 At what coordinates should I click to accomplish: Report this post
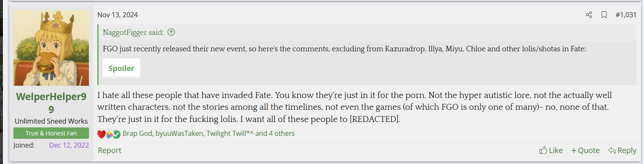[x=110, y=151]
